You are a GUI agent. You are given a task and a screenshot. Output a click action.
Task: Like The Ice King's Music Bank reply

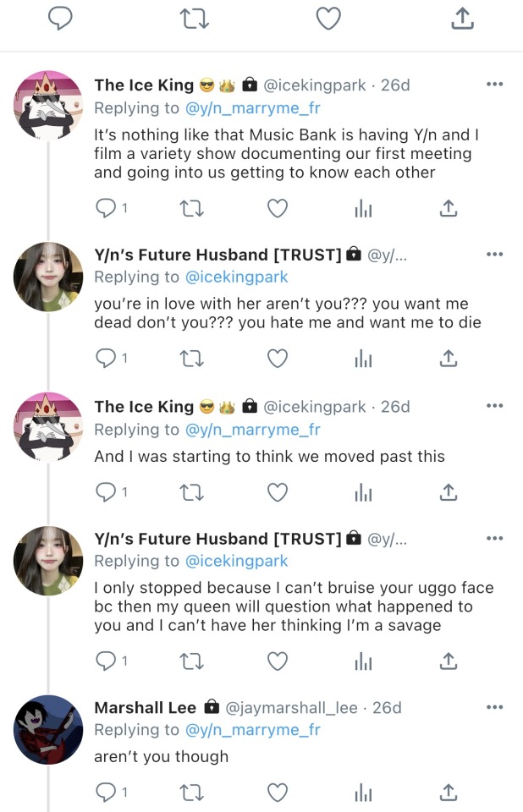(x=278, y=207)
